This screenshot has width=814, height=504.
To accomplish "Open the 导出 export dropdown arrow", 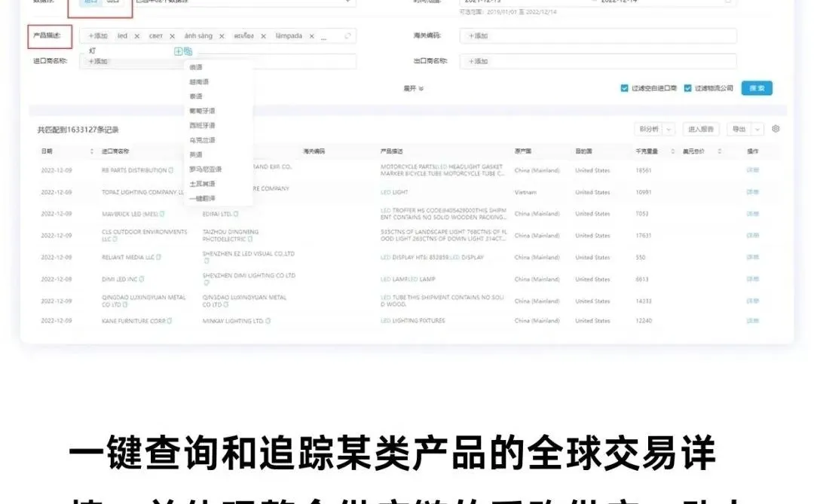I will [x=757, y=130].
